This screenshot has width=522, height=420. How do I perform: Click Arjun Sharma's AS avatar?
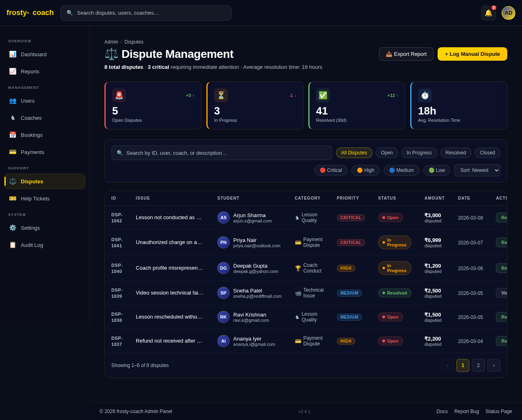pyautogui.click(x=223, y=218)
